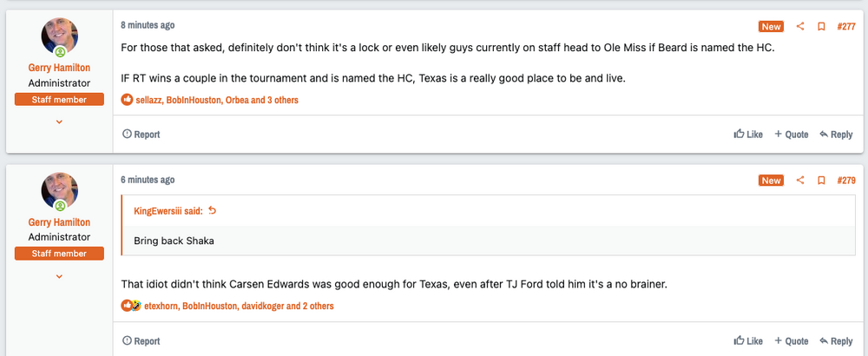Jump to KingEwersiii's quoted post arrow
Screen dimensions: 868x356
click(213, 210)
